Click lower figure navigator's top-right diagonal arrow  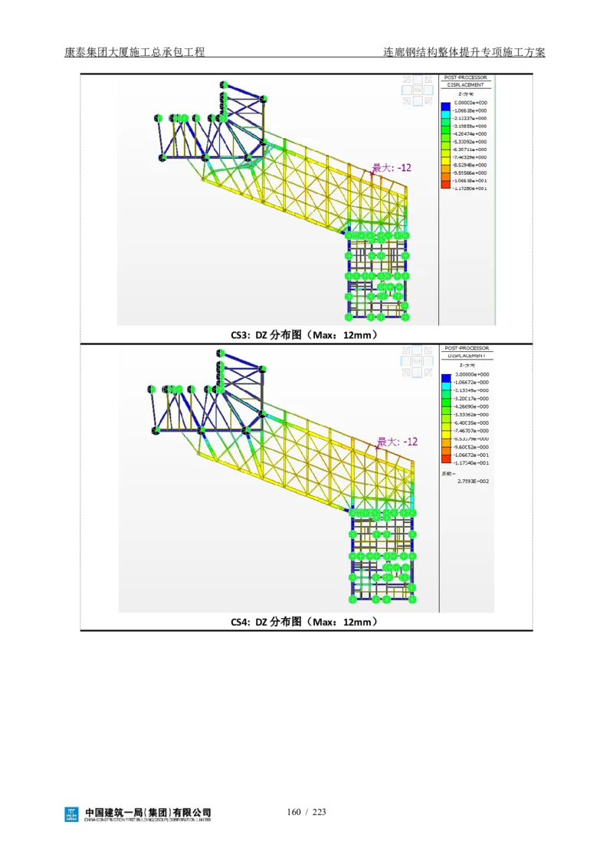pyautogui.click(x=428, y=350)
